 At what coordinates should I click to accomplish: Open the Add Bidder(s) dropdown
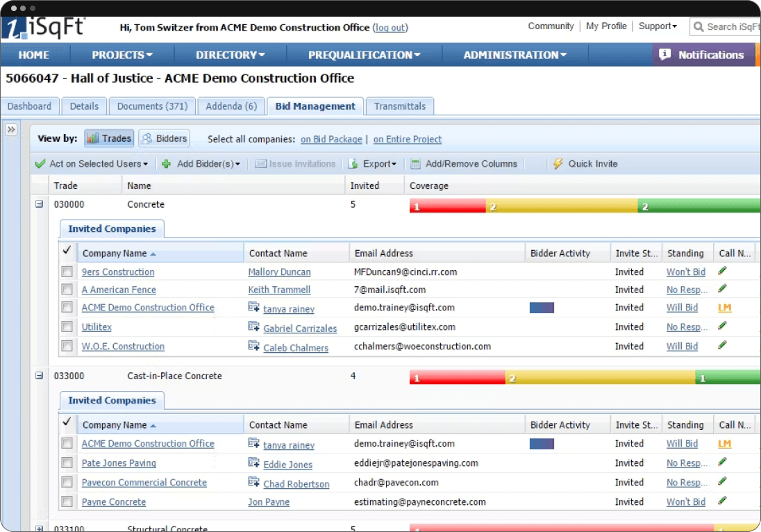pyautogui.click(x=201, y=164)
